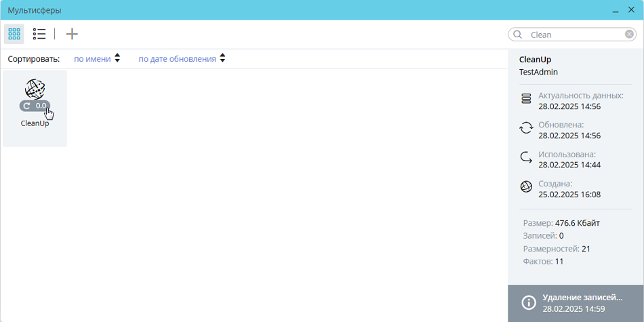Click the Сортировать label
Viewport: 644px width, 322px height.
tap(34, 59)
